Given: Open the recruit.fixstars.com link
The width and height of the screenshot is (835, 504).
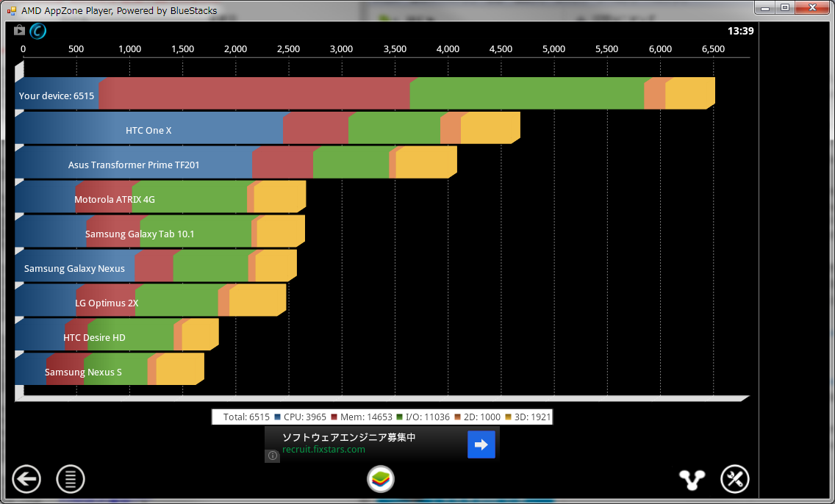Looking at the screenshot, I should (323, 449).
